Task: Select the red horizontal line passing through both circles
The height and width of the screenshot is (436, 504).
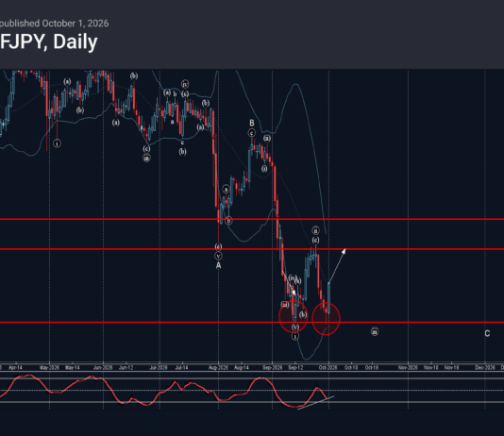Action: (252, 322)
